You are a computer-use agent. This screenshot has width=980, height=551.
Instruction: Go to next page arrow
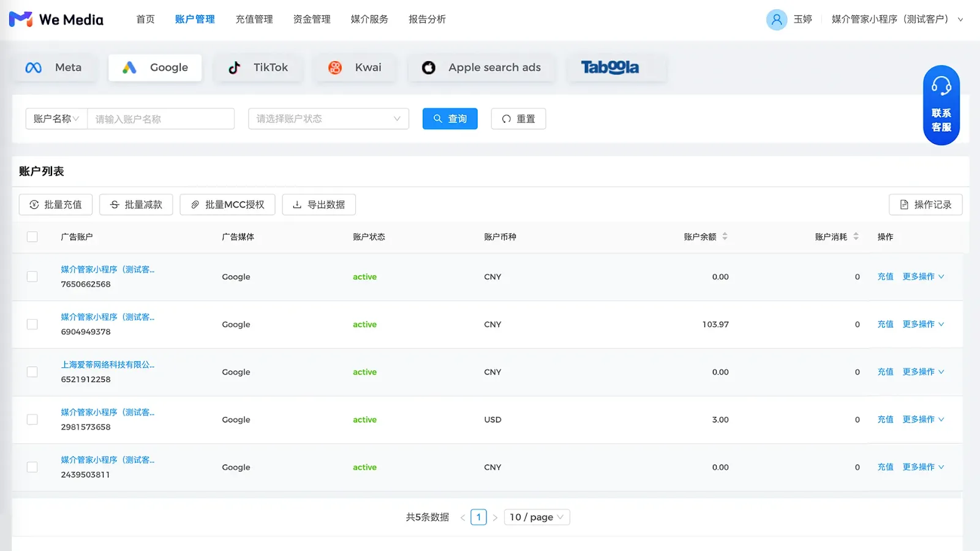(495, 517)
